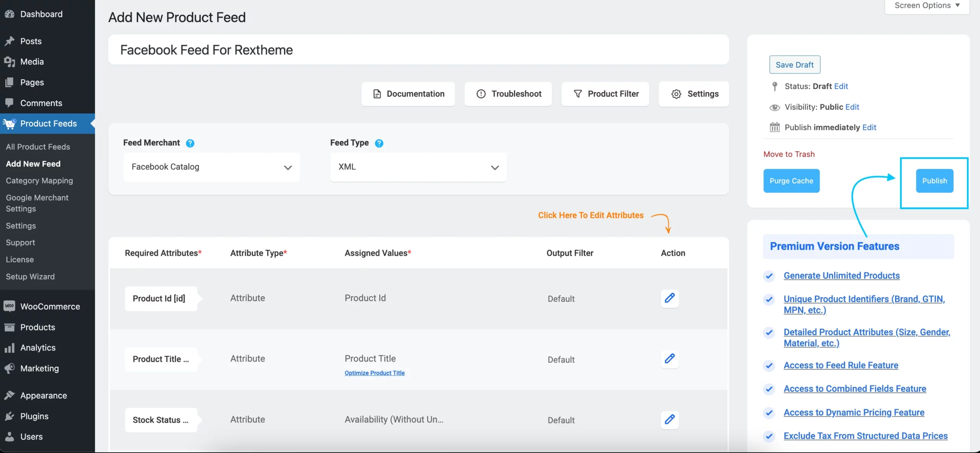Click Feed Type help question icon

pos(379,143)
